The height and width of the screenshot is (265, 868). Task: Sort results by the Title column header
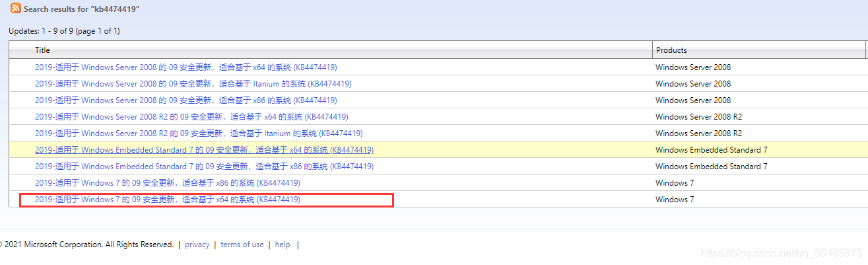point(42,50)
